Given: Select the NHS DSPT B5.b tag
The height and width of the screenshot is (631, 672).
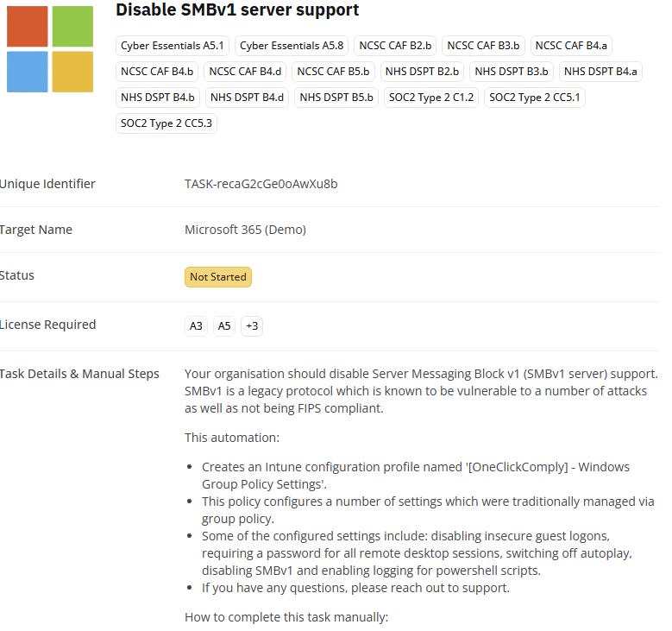Looking at the screenshot, I should pyautogui.click(x=336, y=98).
